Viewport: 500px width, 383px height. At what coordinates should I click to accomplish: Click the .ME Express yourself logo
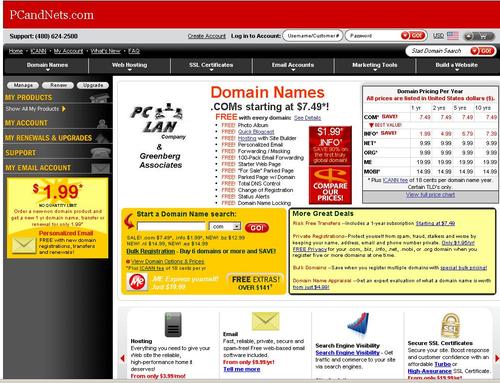coord(137,282)
